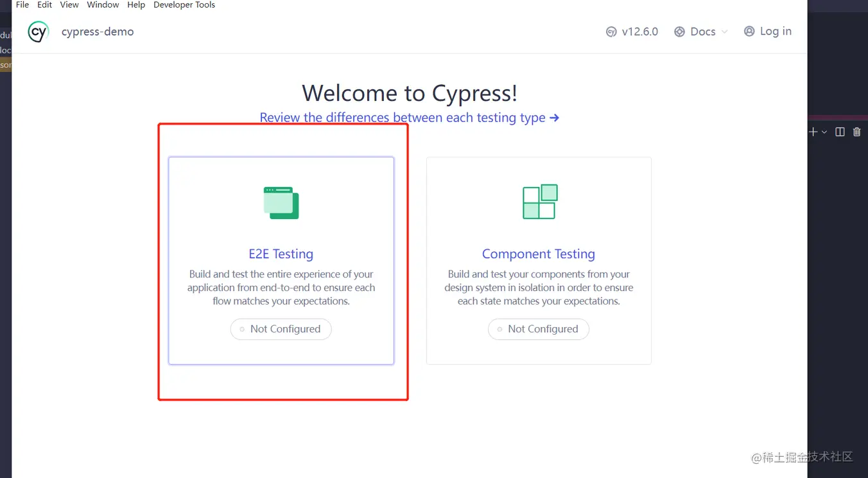Click the E2E Testing description text
Image resolution: width=868 pixels, height=478 pixels.
[x=281, y=288]
